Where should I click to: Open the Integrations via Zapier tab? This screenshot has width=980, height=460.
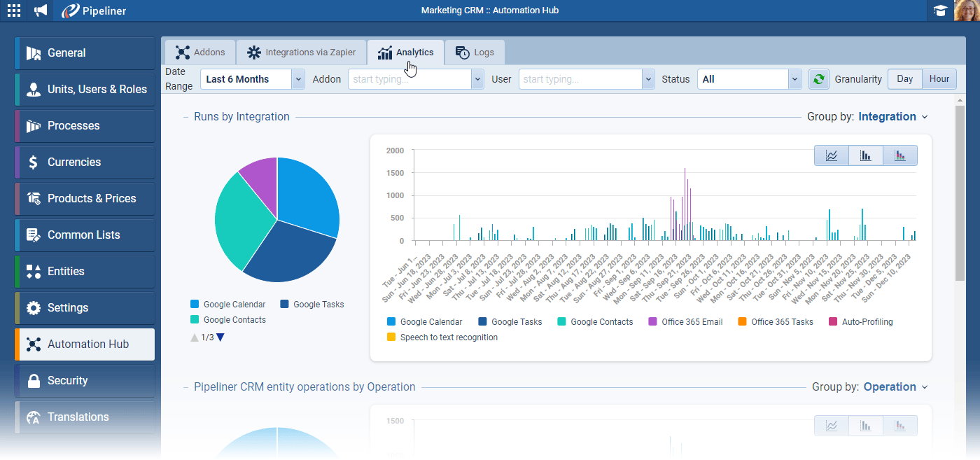[301, 53]
